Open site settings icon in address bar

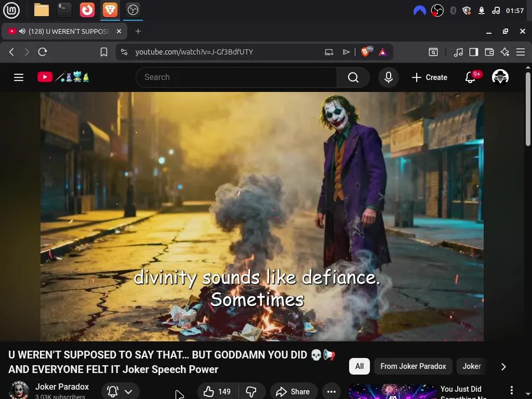click(x=124, y=52)
